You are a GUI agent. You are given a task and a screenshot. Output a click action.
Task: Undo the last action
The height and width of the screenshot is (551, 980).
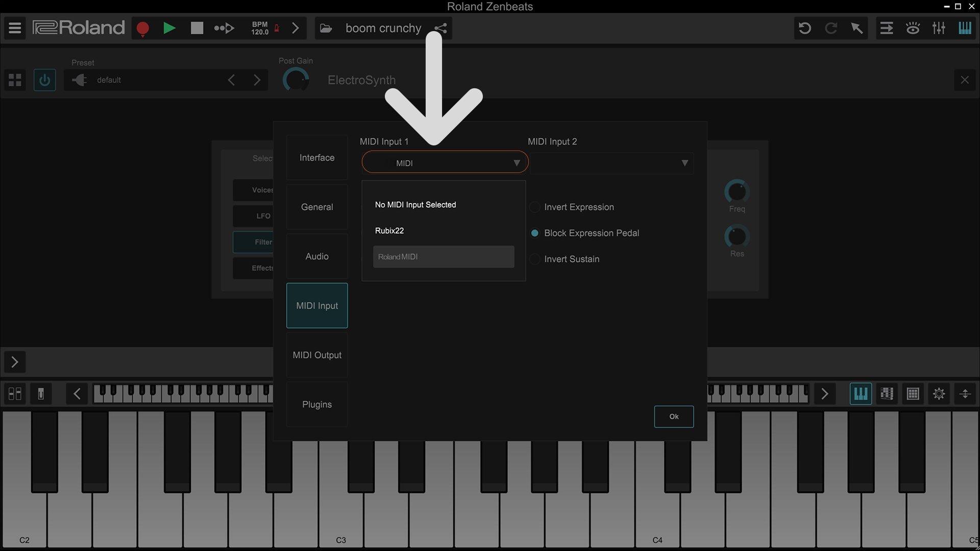click(805, 28)
